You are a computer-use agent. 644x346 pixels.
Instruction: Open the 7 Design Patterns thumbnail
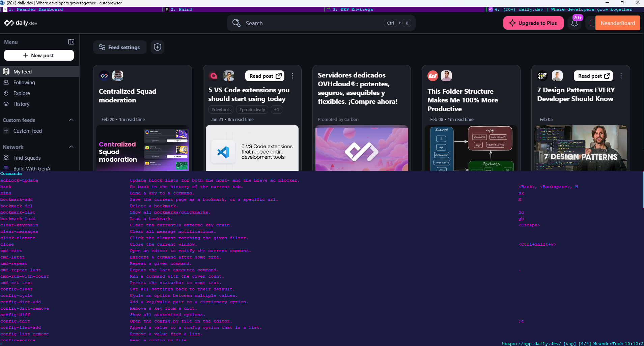[581, 148]
